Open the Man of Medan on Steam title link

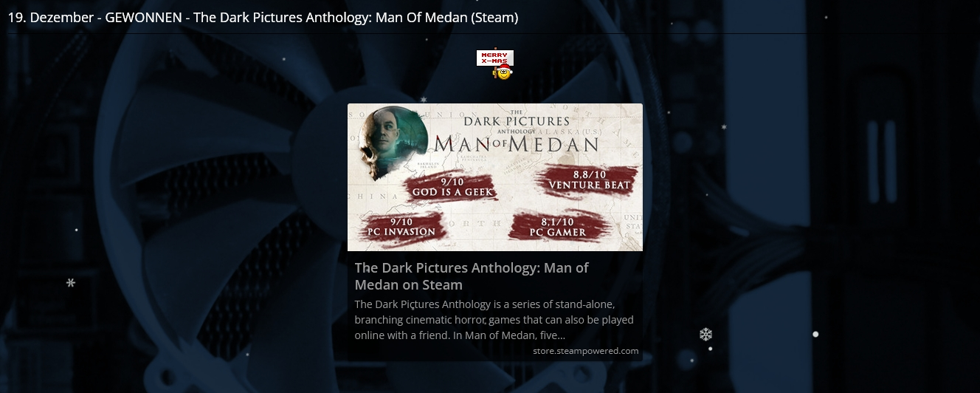click(472, 276)
